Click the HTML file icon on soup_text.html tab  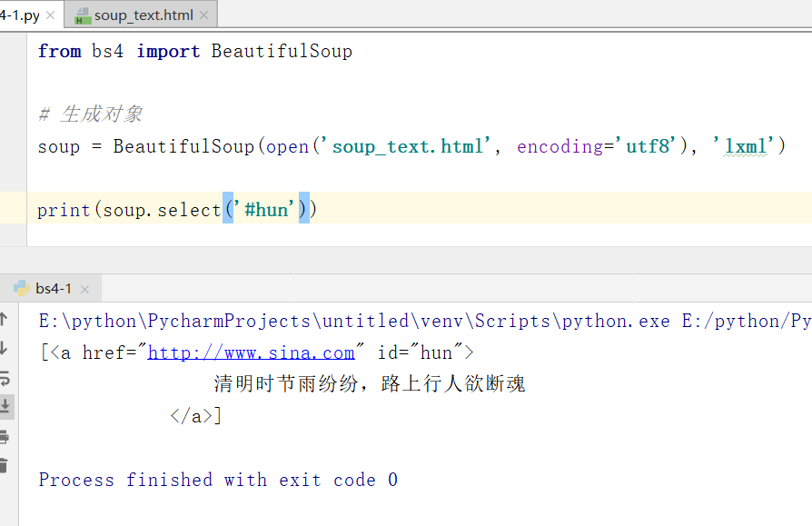(x=83, y=16)
